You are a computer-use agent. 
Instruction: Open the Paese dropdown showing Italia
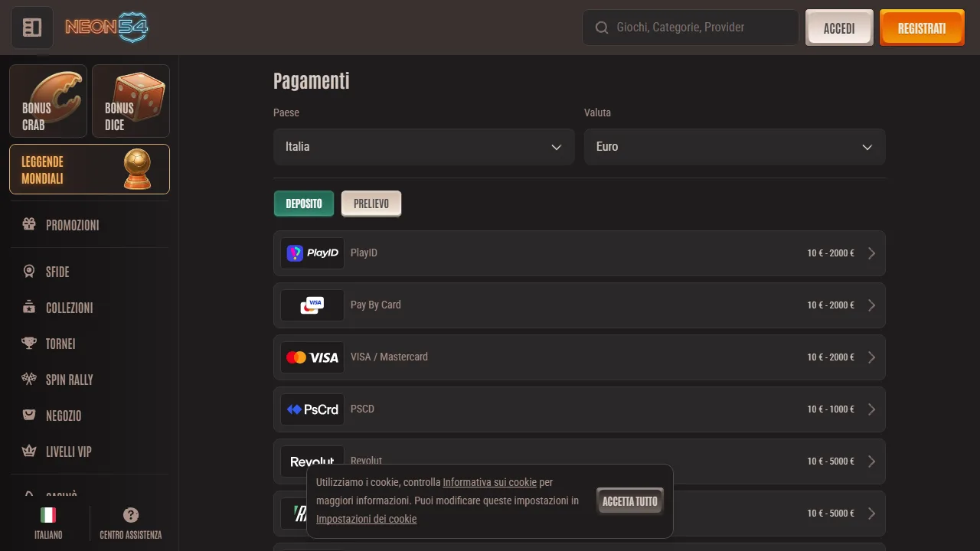click(x=424, y=147)
